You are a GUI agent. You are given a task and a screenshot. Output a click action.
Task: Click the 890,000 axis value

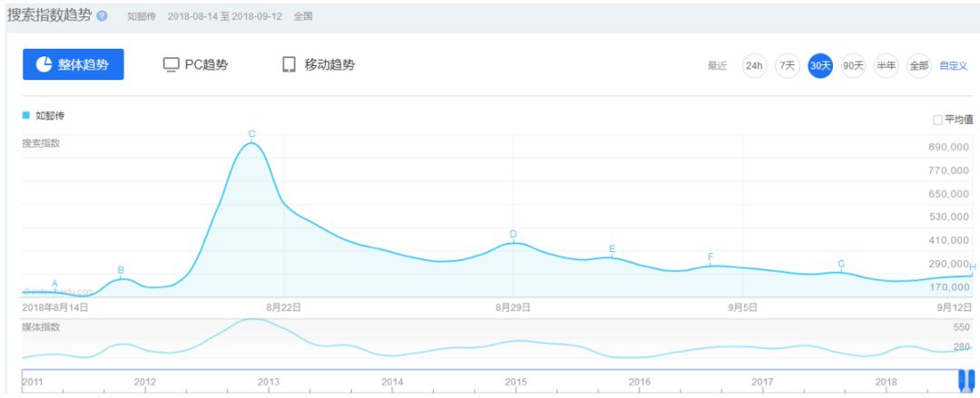click(x=948, y=147)
